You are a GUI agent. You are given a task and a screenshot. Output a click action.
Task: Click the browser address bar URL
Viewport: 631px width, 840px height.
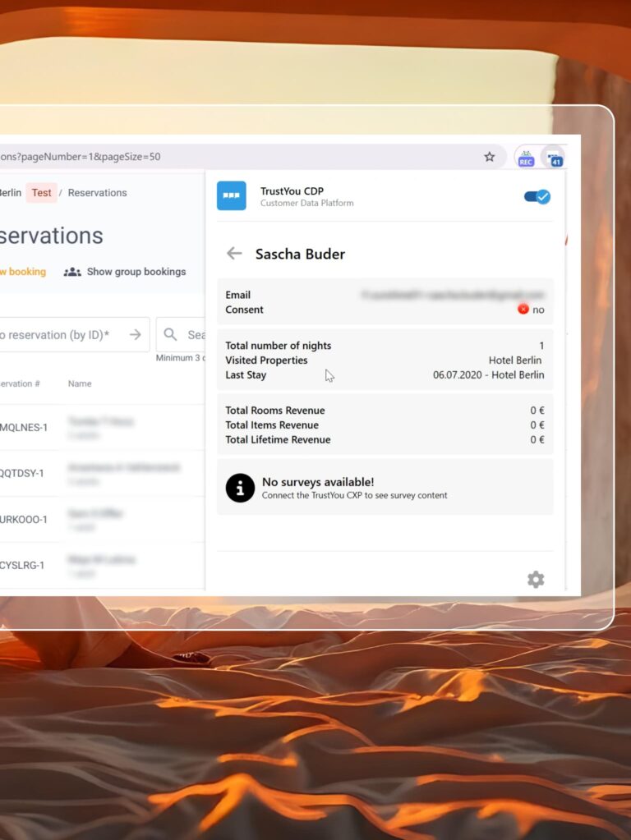[80, 157]
